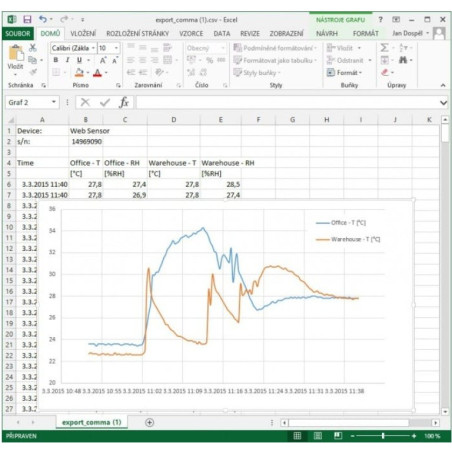Open the Formát cells dropdown
This screenshot has width=452, height=452.
(344, 72)
